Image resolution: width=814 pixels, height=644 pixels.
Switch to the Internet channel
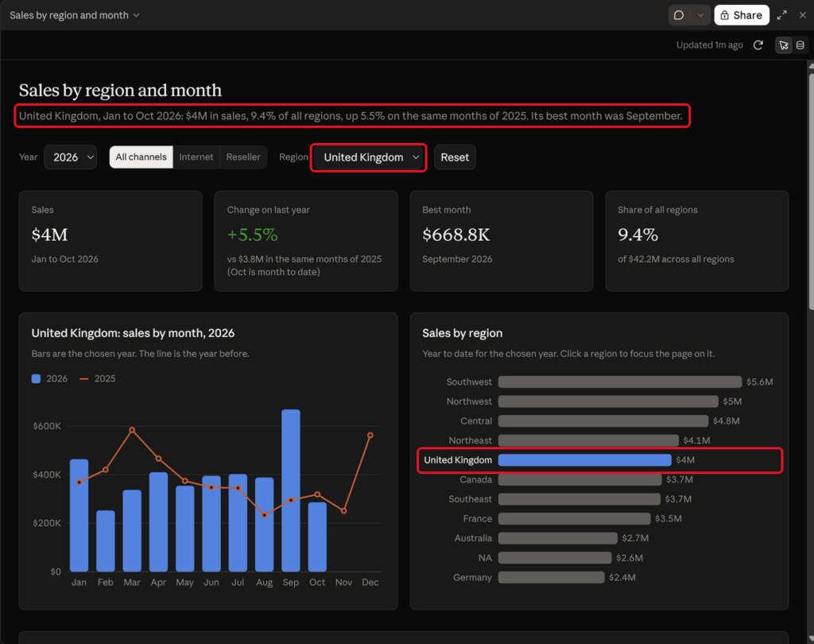coord(196,157)
